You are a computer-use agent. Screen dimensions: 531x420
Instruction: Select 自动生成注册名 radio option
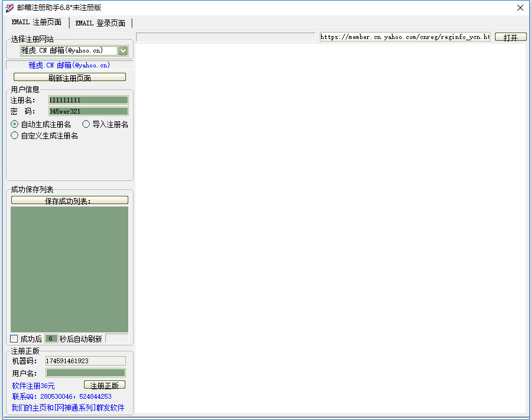15,124
